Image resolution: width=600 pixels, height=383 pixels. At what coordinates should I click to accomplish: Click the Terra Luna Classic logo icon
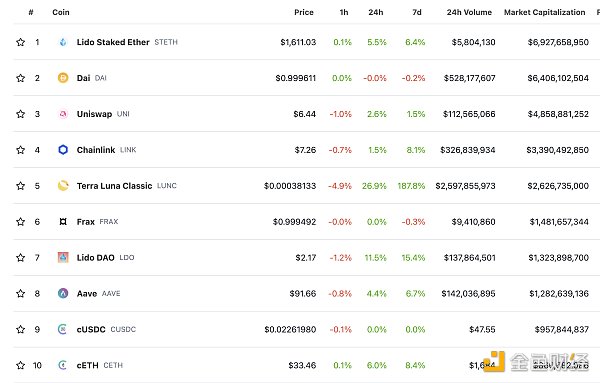pos(63,186)
